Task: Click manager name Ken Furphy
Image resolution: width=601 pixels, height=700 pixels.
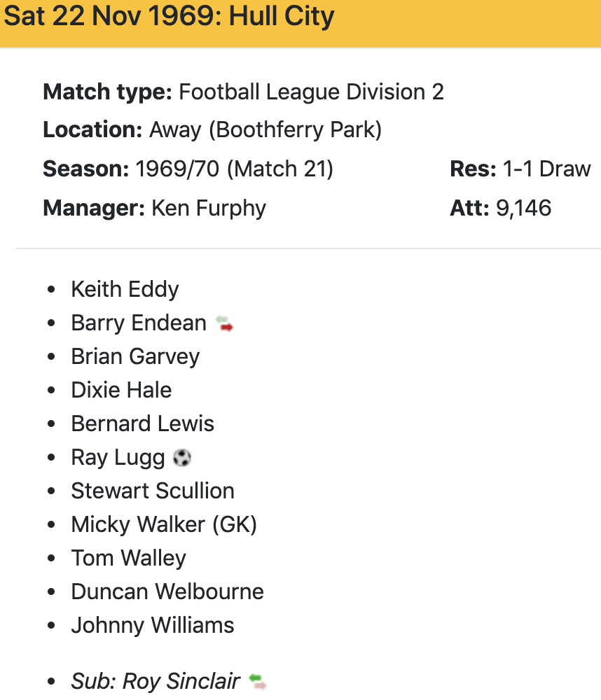Action: coord(209,208)
